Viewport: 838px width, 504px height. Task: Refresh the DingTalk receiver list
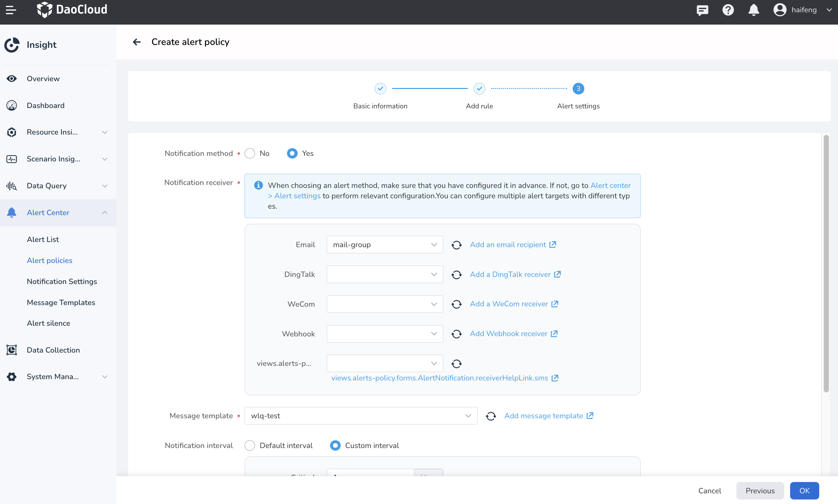456,274
